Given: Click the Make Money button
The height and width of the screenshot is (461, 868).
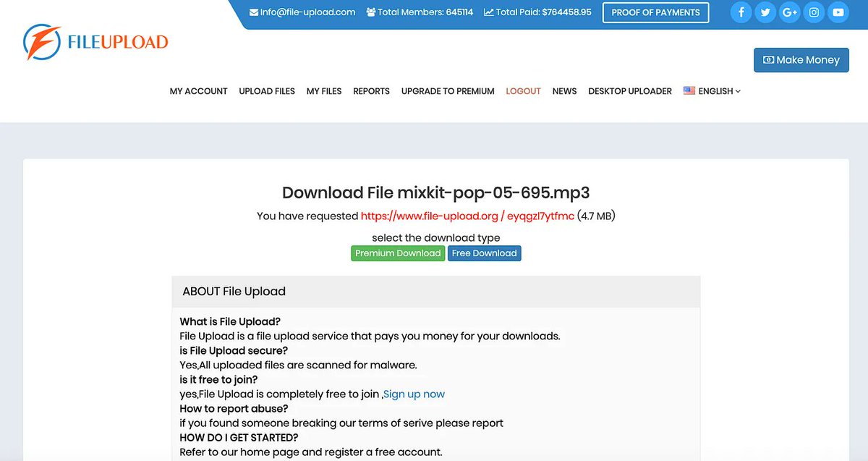Looking at the screenshot, I should tap(801, 60).
